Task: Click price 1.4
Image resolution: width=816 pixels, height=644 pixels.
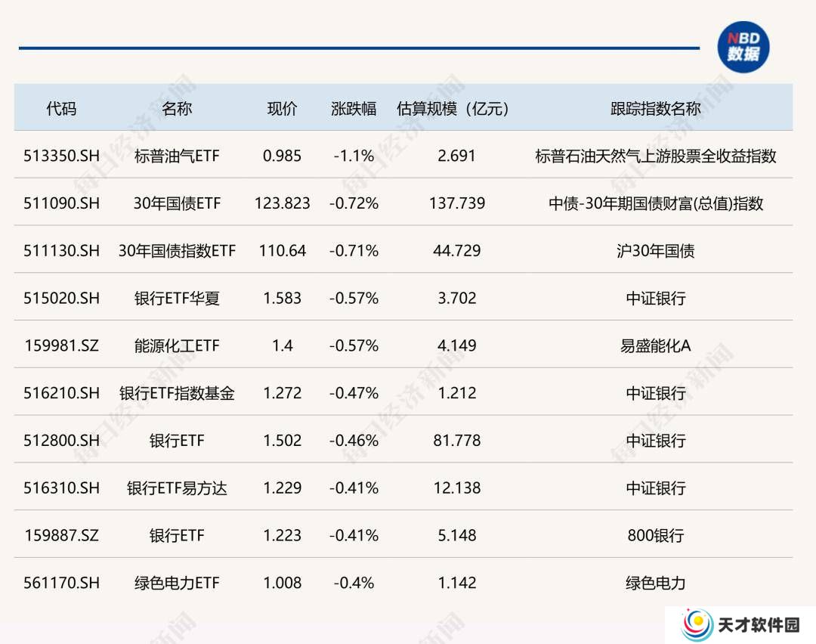Action: [282, 345]
